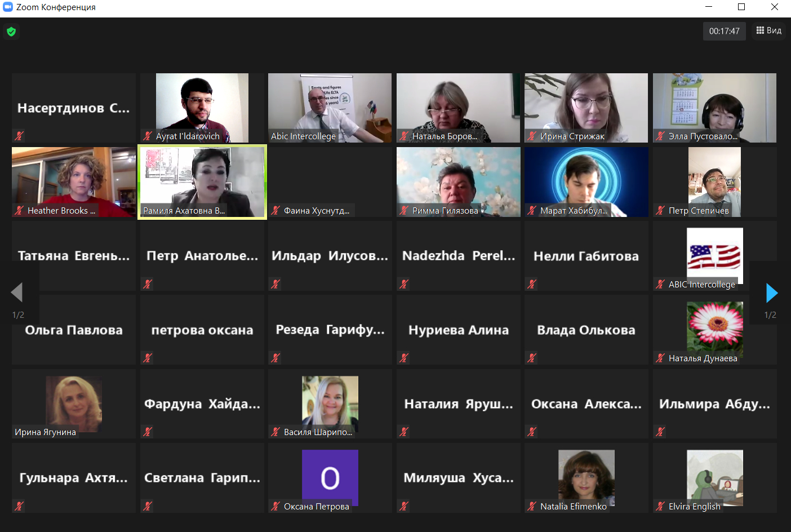
Task: Select ABIC Intercollege flag avatar tile
Action: (x=715, y=256)
